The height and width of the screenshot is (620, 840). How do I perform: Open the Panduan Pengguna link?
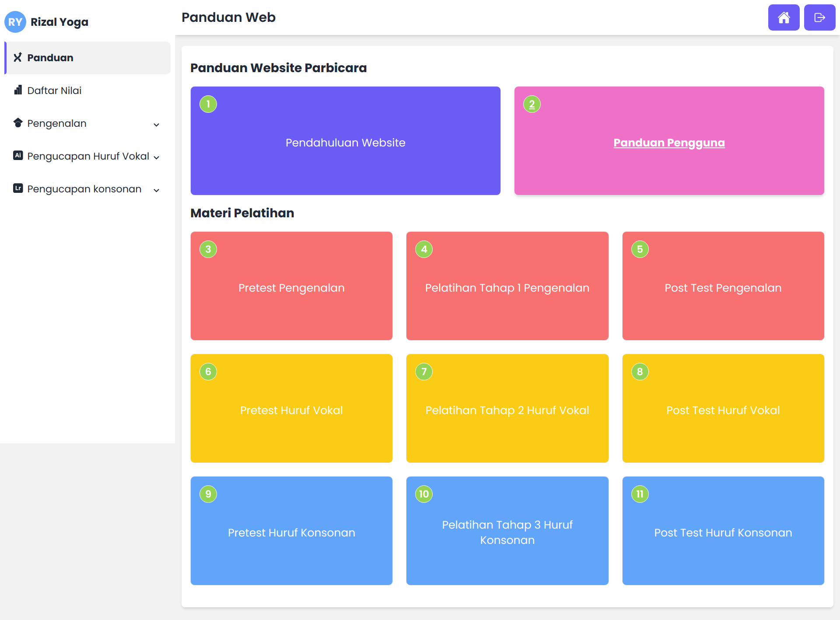point(669,143)
